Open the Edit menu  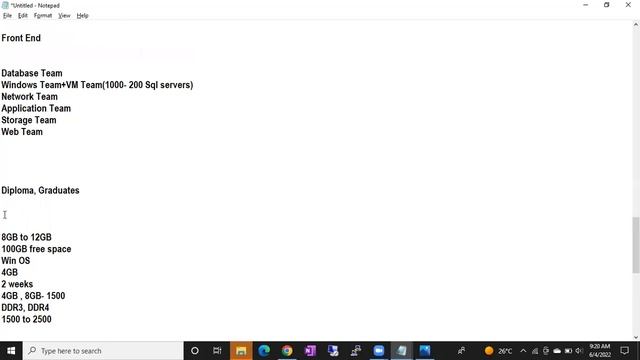pos(23,16)
